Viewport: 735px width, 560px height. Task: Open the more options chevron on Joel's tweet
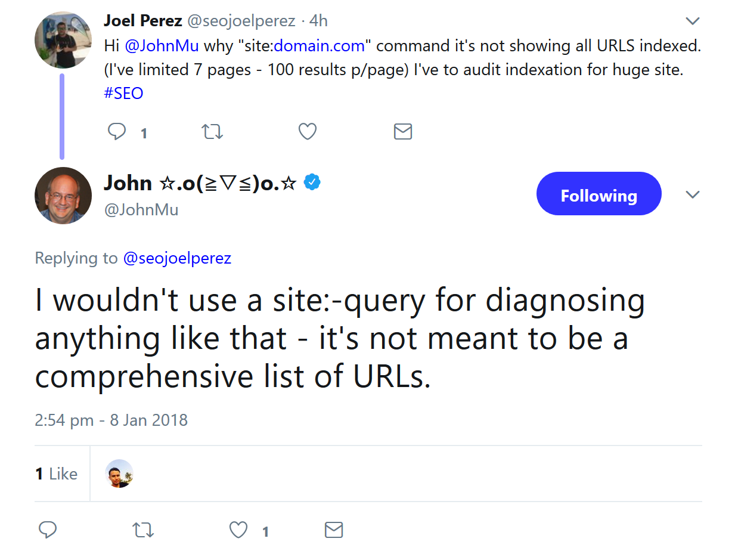point(692,21)
